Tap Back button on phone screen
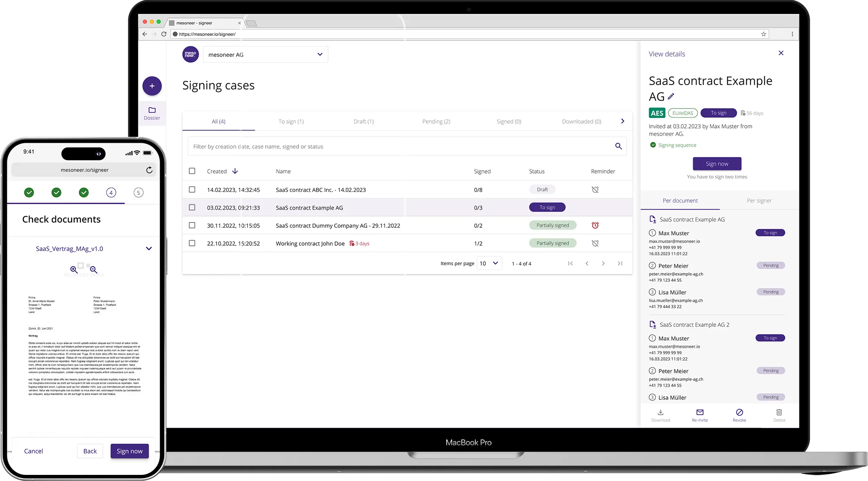Image resolution: width=868 pixels, height=481 pixels. [90, 451]
